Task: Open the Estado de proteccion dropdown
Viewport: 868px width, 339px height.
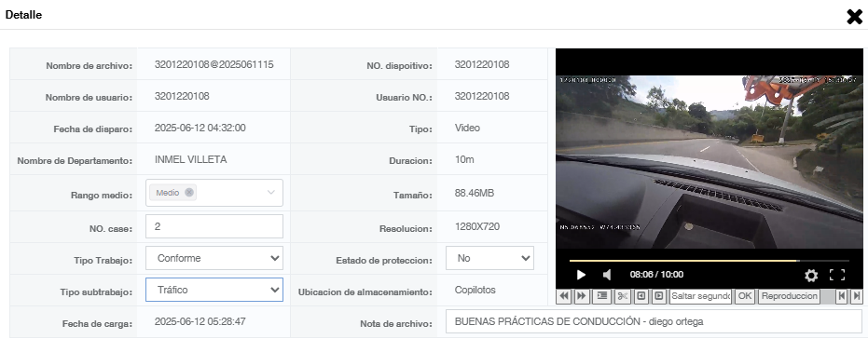Action: pos(489,258)
